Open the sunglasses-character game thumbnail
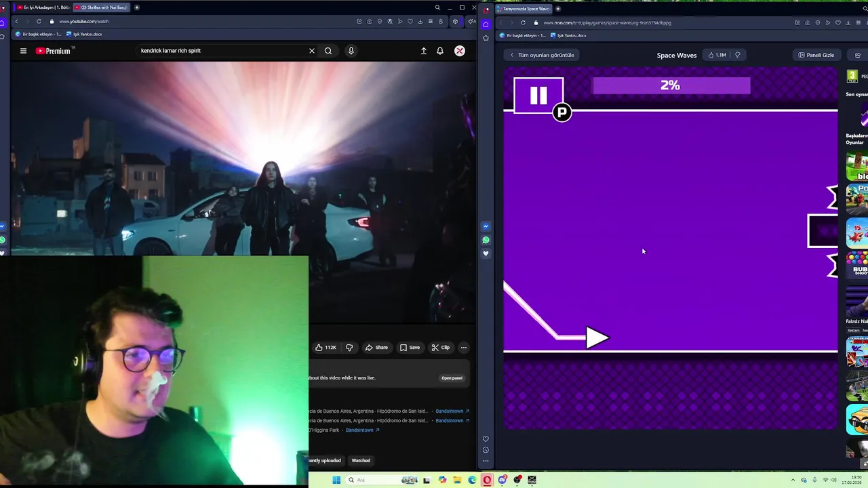The width and height of the screenshot is (868, 488). (857, 420)
